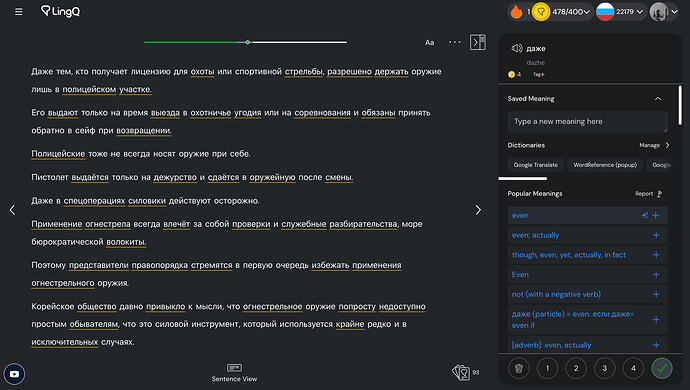Add 'though, even, yet, actually, in fact'

(x=656, y=255)
